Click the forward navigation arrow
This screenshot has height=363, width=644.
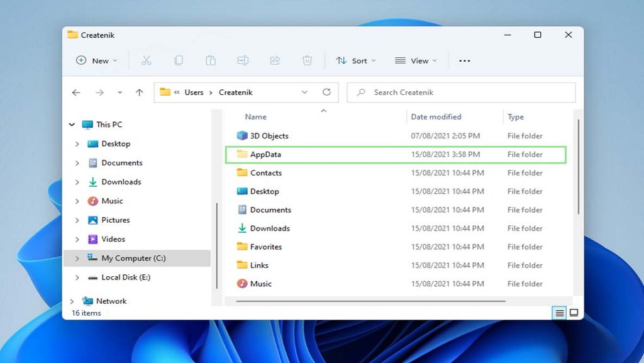pos(99,92)
